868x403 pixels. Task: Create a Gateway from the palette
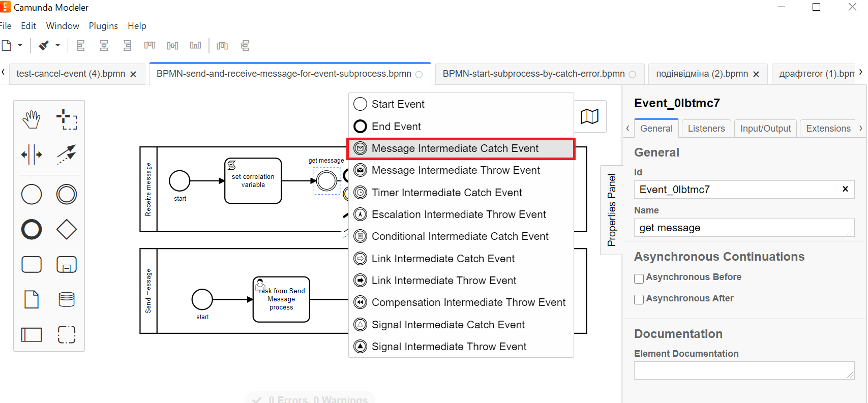point(67,229)
